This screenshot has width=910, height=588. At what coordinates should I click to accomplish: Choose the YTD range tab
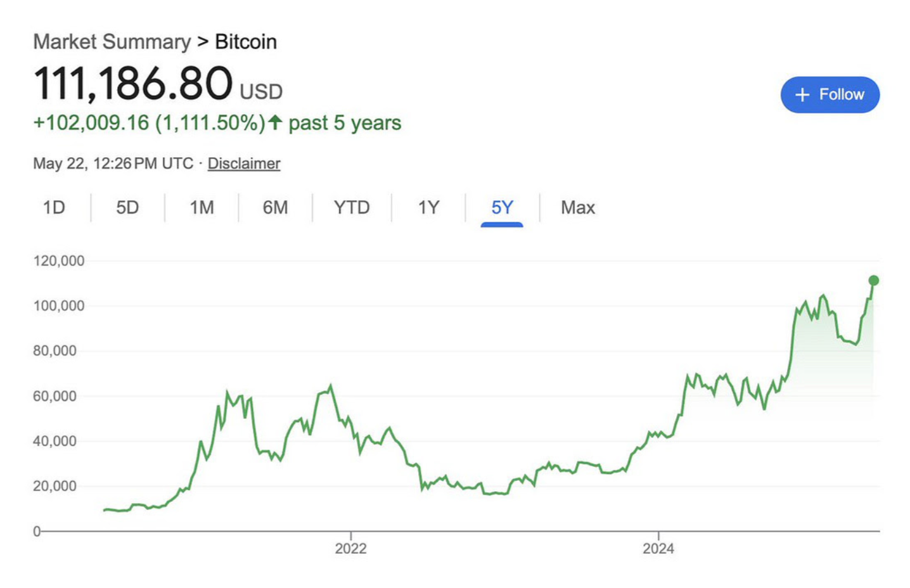click(351, 208)
